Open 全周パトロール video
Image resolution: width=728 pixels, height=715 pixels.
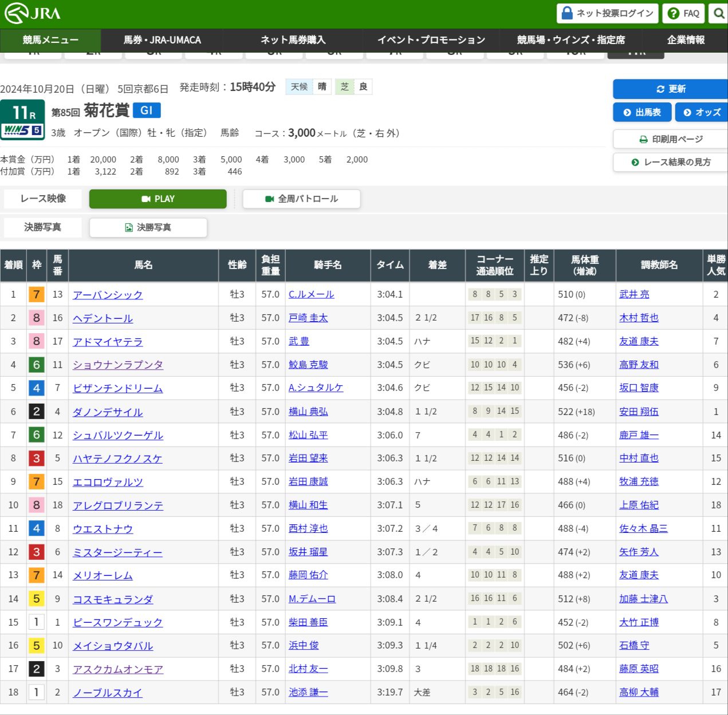point(301,199)
